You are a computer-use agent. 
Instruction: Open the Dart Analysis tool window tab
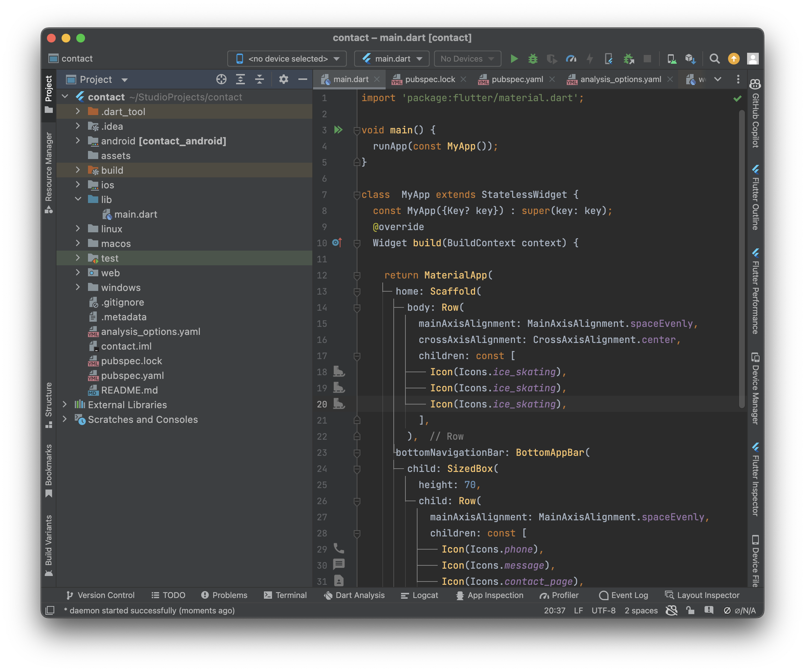(x=354, y=595)
